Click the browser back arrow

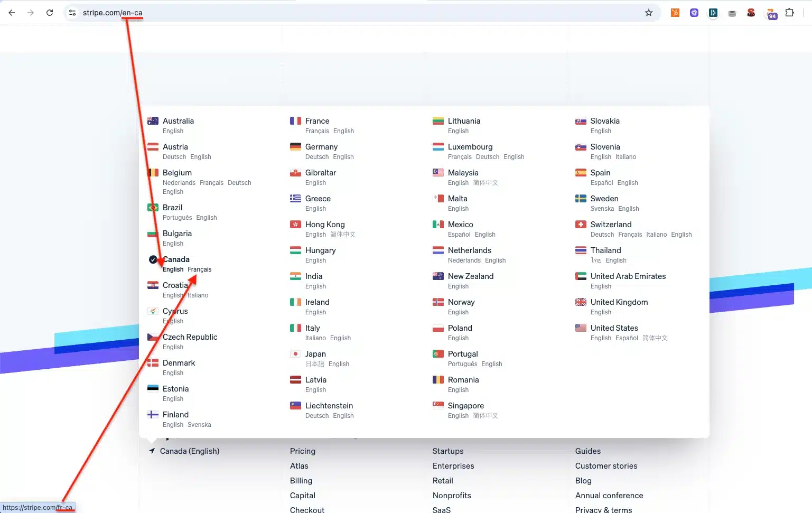click(x=12, y=13)
